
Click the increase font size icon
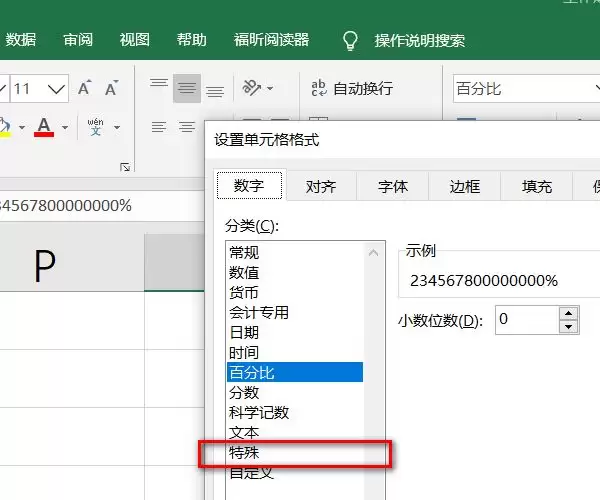click(85, 88)
